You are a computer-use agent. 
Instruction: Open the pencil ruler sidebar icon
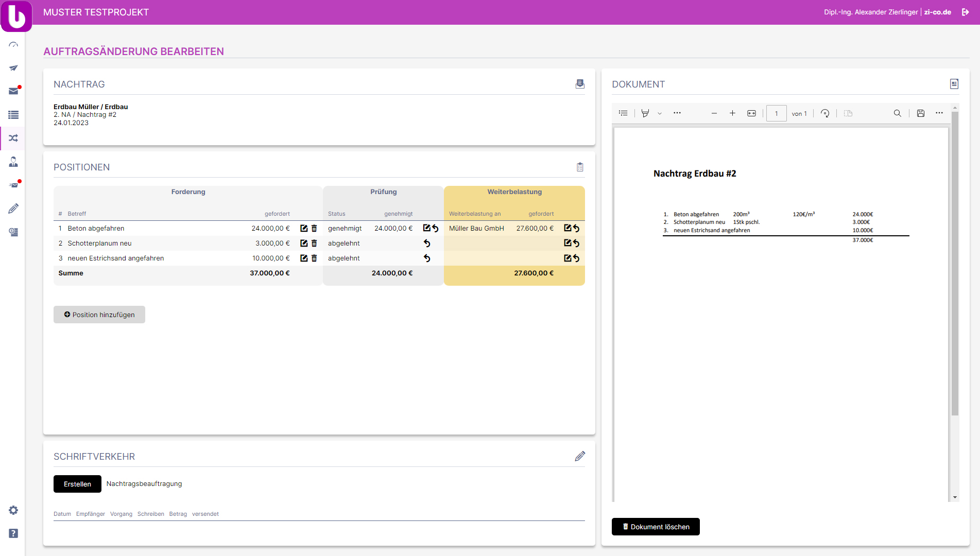13,208
